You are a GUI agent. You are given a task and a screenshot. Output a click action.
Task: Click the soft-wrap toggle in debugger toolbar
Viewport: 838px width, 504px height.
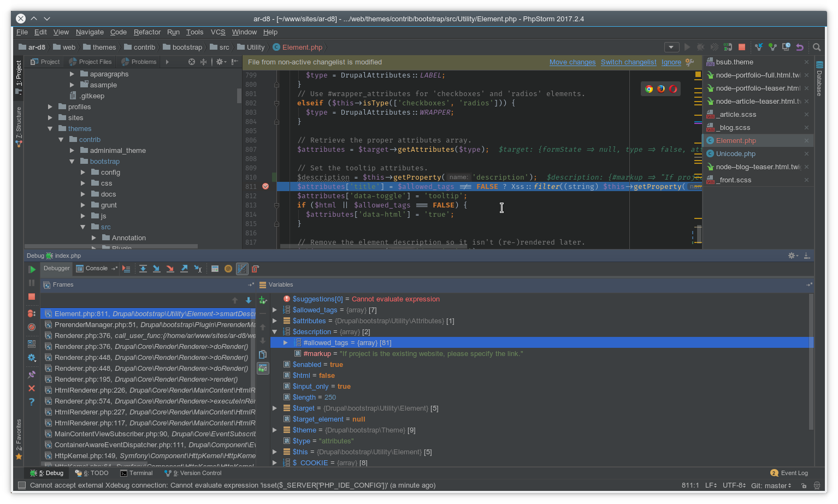pyautogui.click(x=242, y=268)
